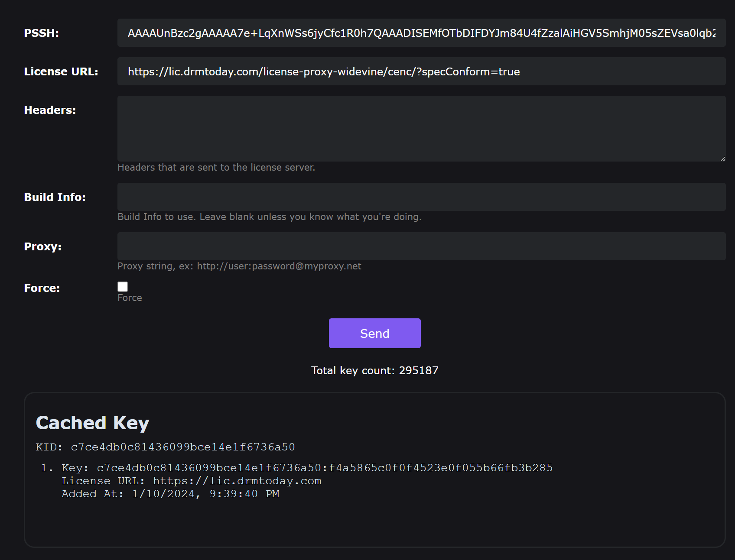735x560 pixels.
Task: Click the cached key string
Action: pos(324,468)
